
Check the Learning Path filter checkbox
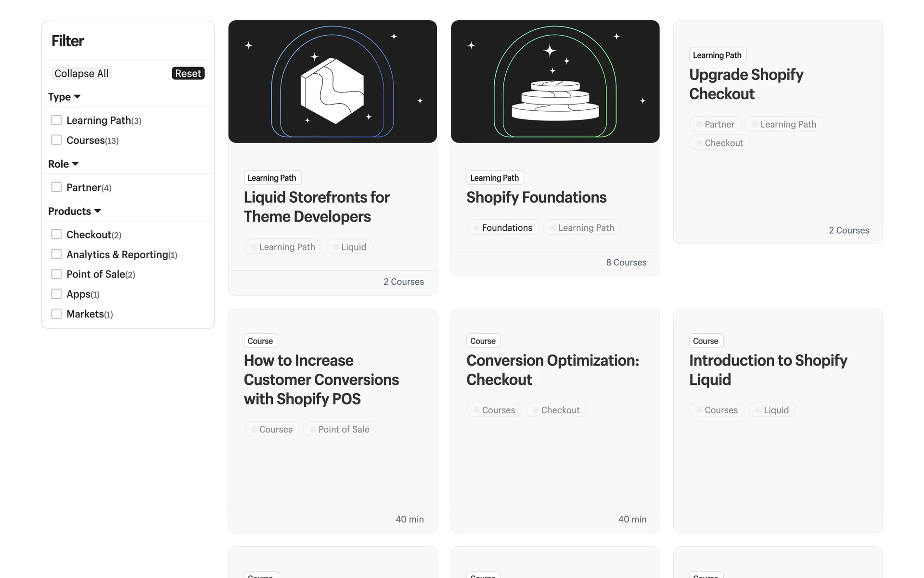[56, 120]
